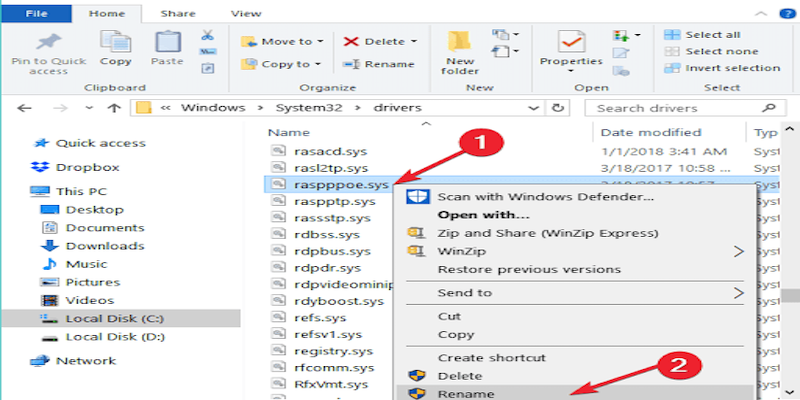Choose Zip and Share (WinZip Express)

click(548, 233)
